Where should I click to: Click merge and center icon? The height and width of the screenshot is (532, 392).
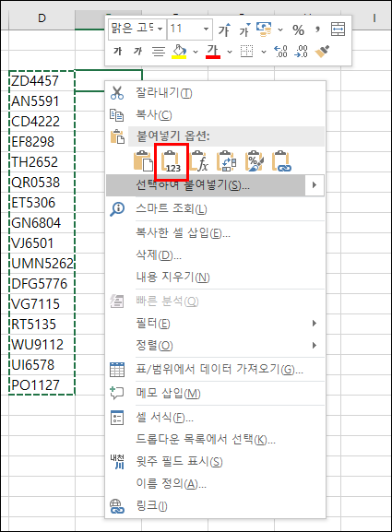pos(338,30)
